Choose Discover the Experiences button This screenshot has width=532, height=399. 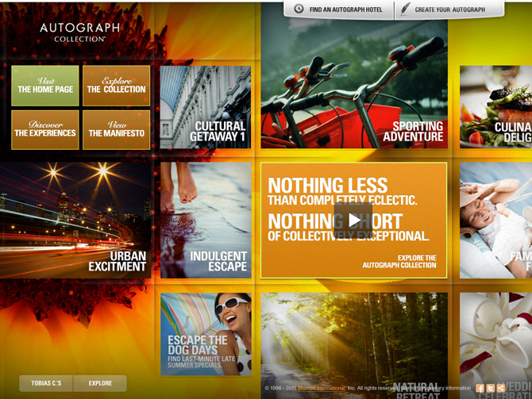(45, 129)
